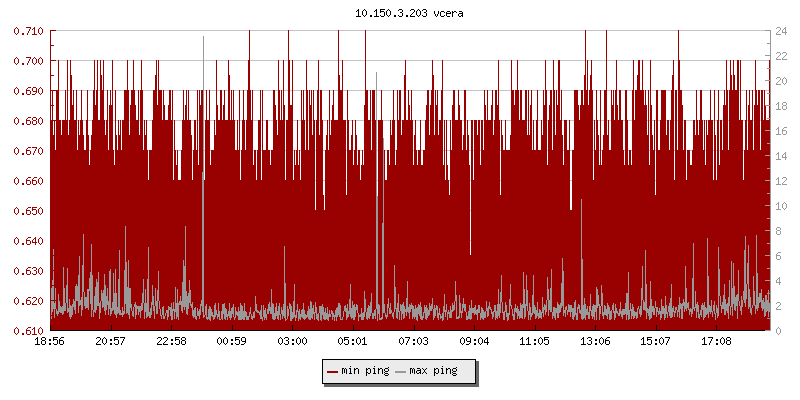Click the dark red min ping legend swatch
Image resolution: width=800 pixels, height=400 pixels.
click(332, 371)
